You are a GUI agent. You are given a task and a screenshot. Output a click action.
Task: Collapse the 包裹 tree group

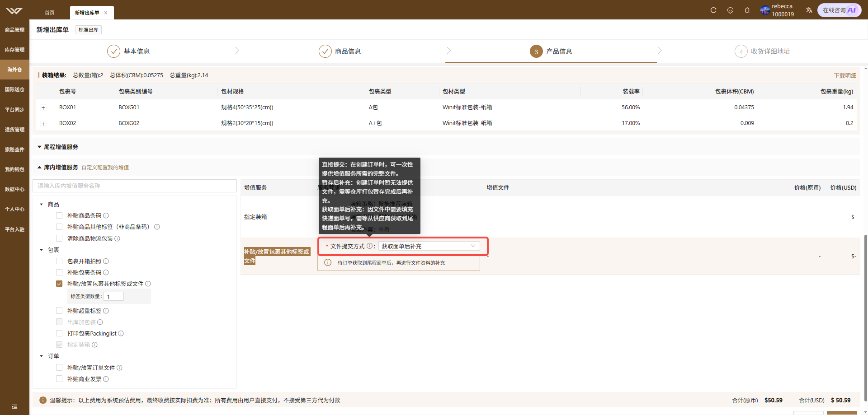pyautogui.click(x=41, y=250)
